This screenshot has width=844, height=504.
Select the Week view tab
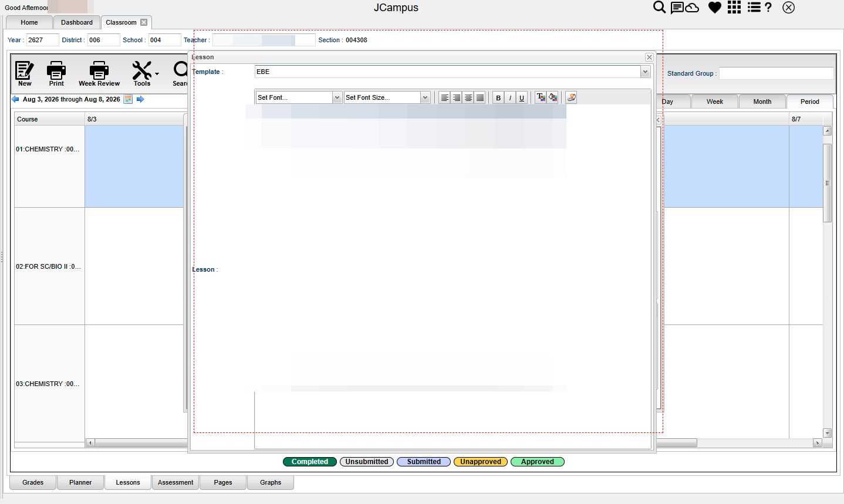tap(714, 102)
